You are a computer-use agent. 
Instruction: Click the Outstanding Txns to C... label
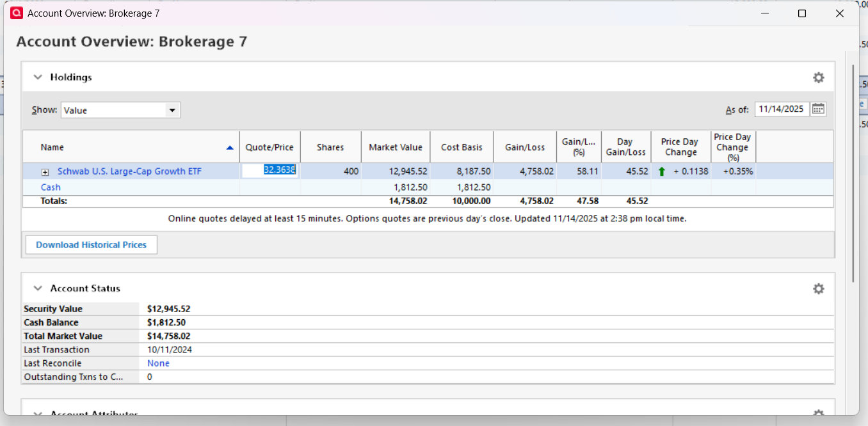[x=74, y=377]
